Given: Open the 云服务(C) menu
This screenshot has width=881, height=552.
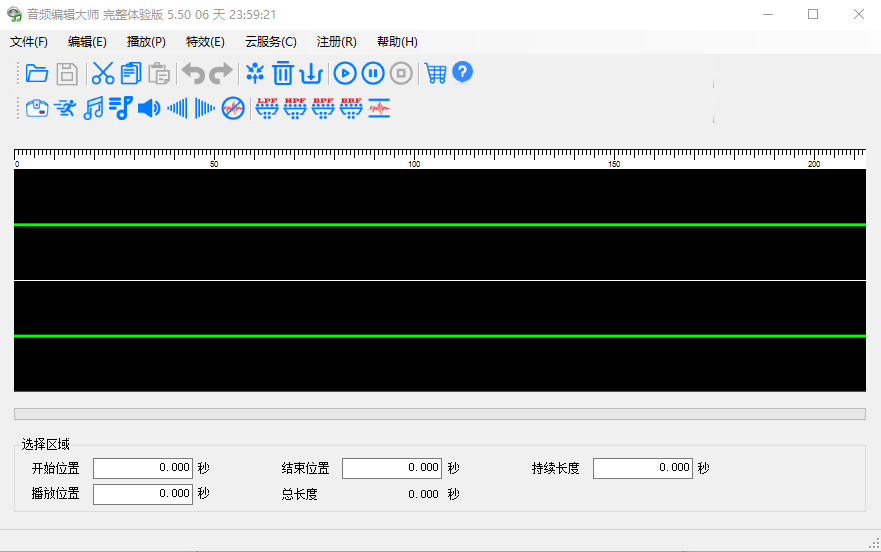Looking at the screenshot, I should coord(271,42).
